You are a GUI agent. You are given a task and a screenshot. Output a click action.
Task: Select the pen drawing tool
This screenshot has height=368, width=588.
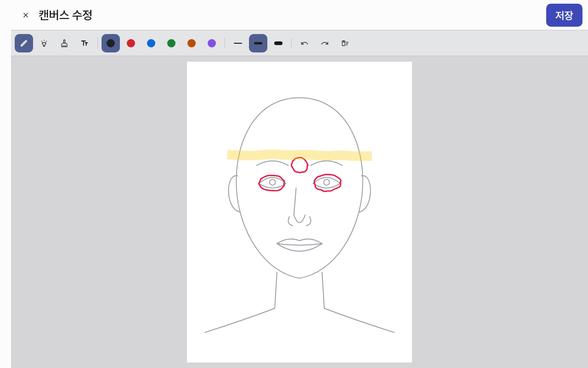click(24, 43)
